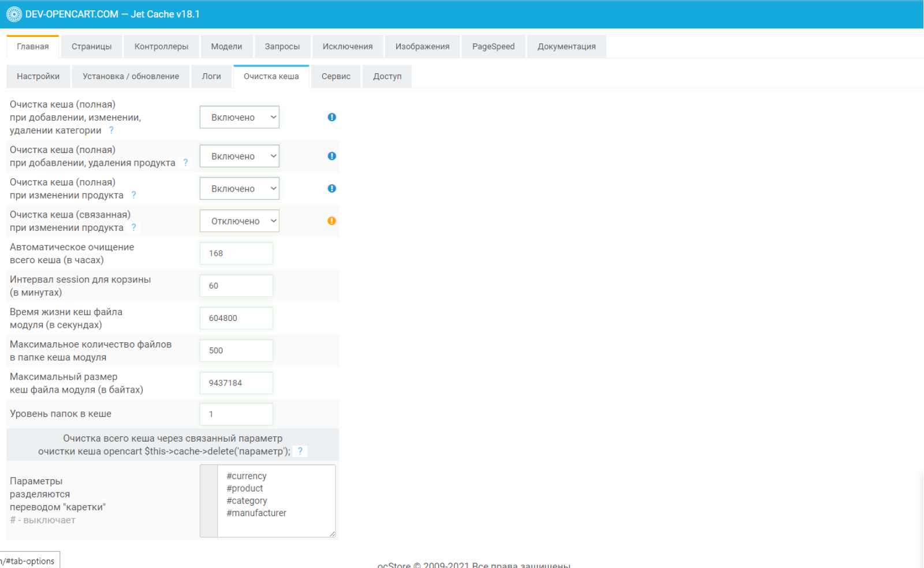Switch to the Логи sub-tab
924x568 pixels.
pos(211,76)
